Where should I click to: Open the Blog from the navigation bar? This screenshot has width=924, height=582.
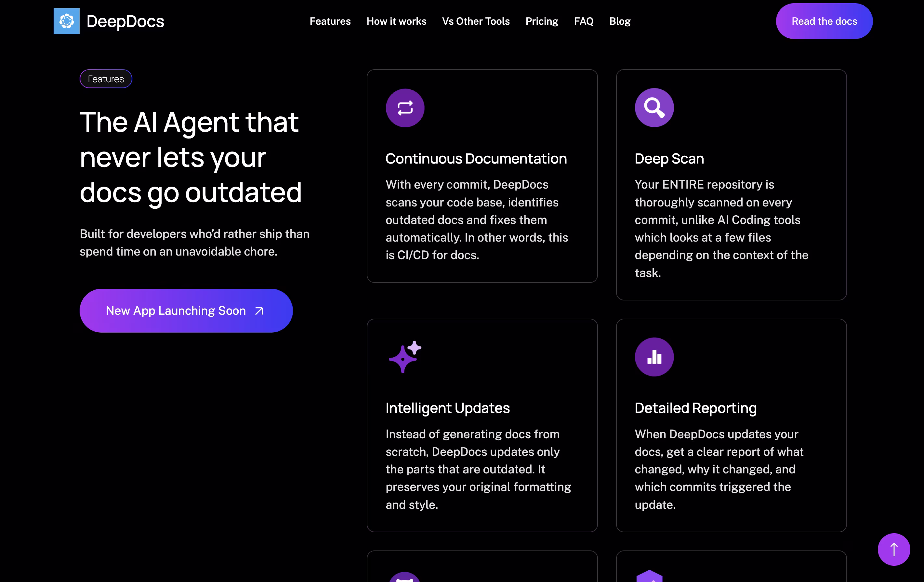pyautogui.click(x=620, y=21)
